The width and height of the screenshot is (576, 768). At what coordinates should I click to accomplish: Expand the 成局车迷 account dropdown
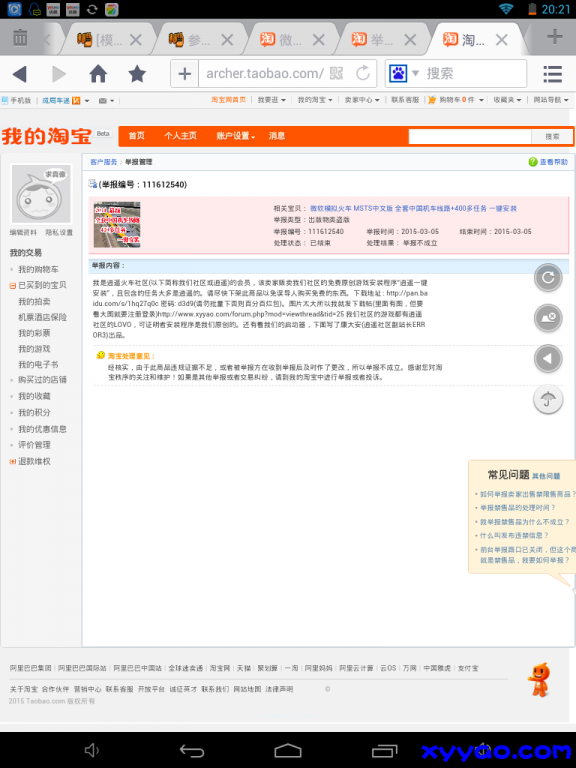pos(65,100)
